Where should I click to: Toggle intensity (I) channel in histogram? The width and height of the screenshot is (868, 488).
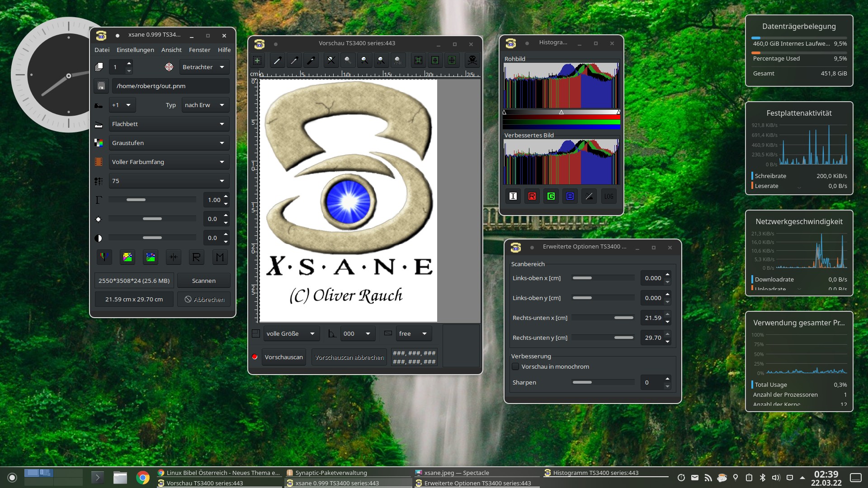(513, 196)
